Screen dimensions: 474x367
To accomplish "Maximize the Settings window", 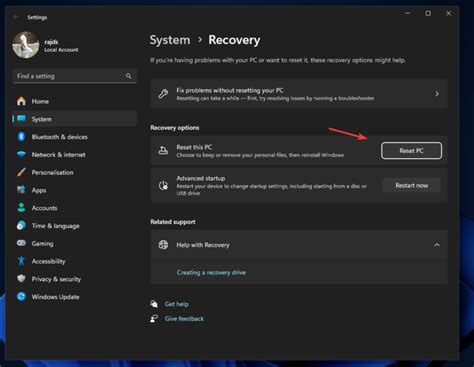I will tap(428, 13).
